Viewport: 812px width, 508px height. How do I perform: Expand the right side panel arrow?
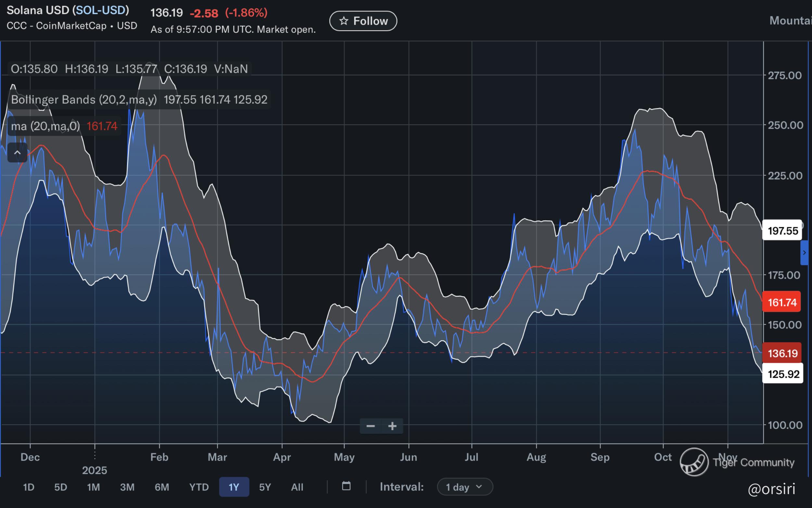(x=804, y=253)
